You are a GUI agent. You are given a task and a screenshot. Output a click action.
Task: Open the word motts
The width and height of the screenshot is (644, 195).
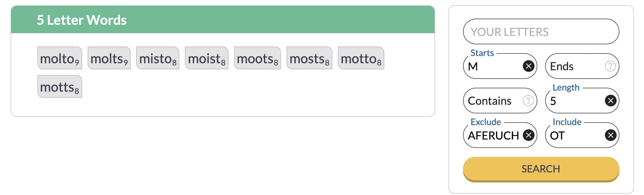pyautogui.click(x=60, y=87)
